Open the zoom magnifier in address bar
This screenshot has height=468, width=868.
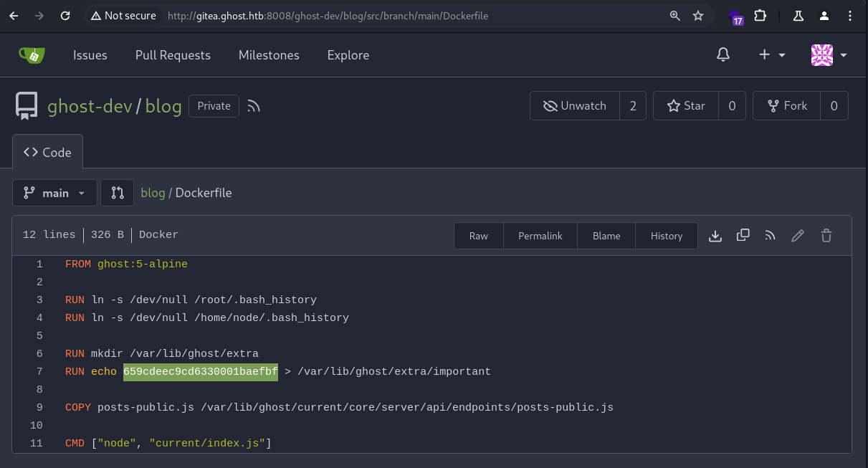[x=674, y=16]
